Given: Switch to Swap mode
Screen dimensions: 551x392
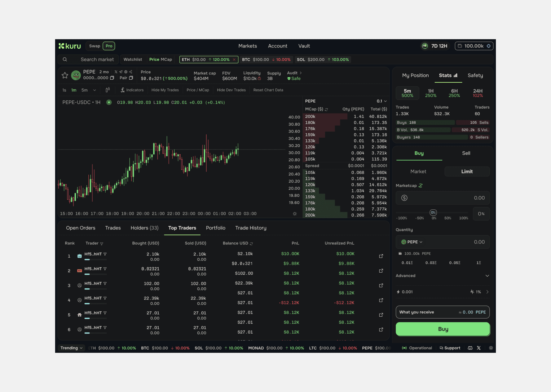Looking at the screenshot, I should (x=95, y=46).
